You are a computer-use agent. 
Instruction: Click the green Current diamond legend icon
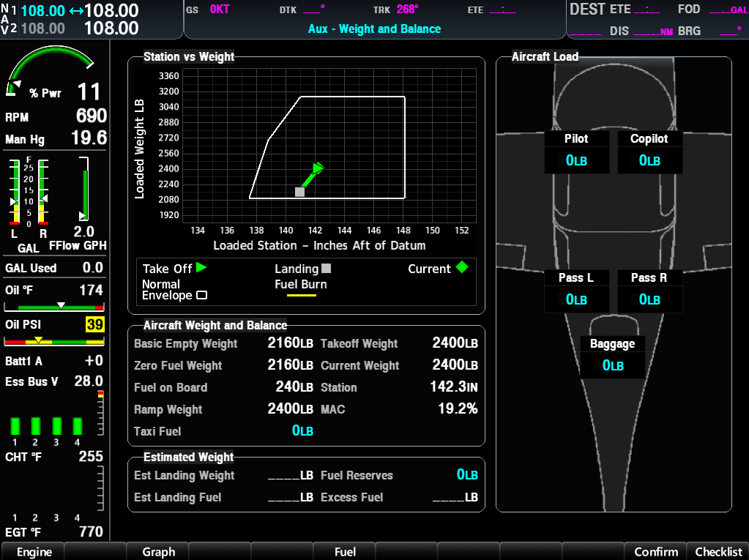coord(461,268)
